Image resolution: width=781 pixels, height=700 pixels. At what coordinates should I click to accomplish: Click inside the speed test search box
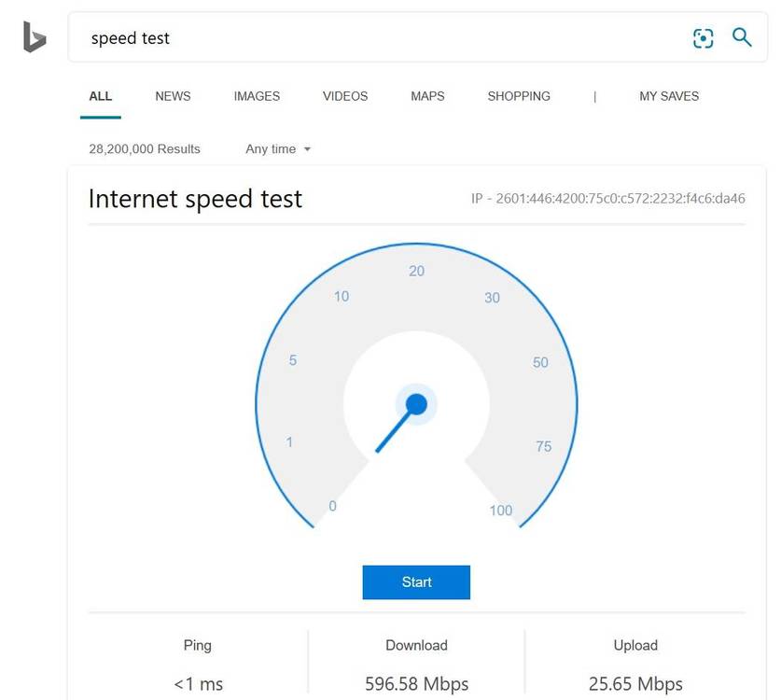tap(373, 38)
